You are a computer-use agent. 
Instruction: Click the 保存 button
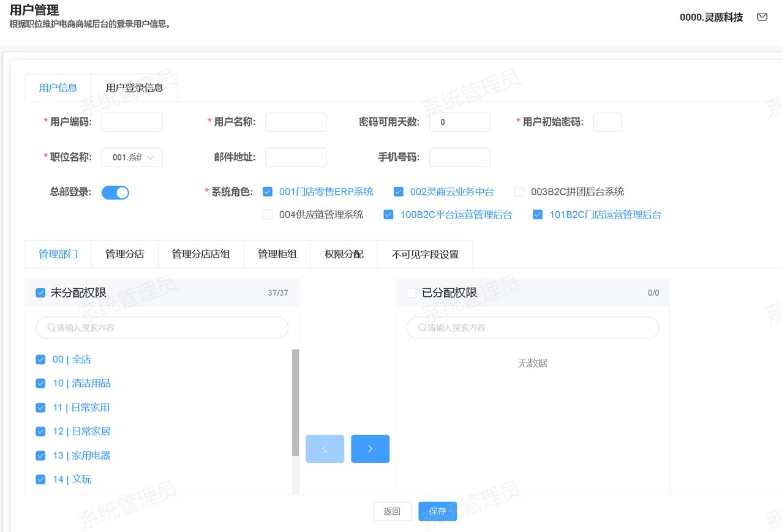(x=437, y=511)
